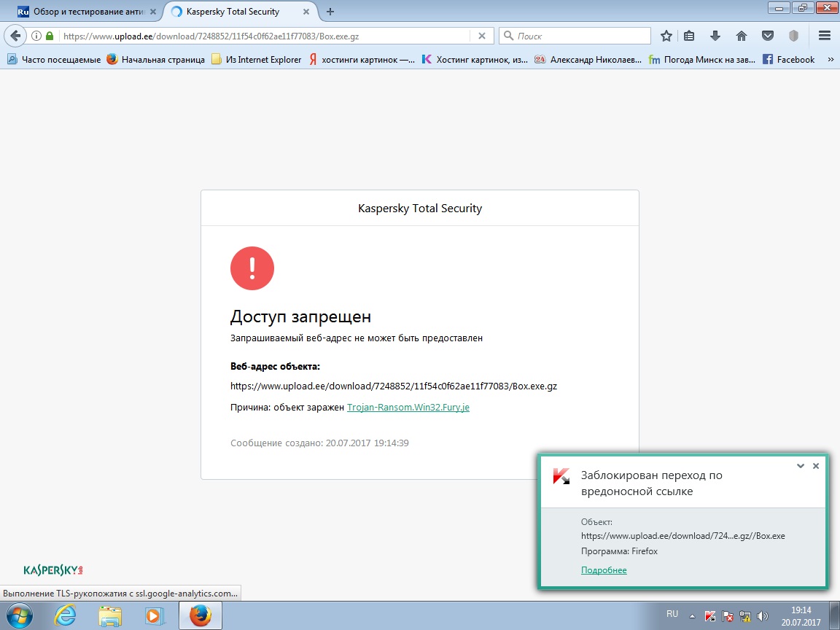Open the Windows Start button

(x=20, y=616)
